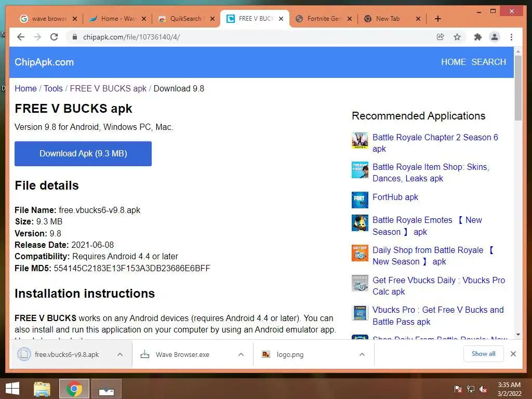Open File Explorer from taskbar
Image resolution: width=532 pixels, height=399 pixels.
(42, 389)
